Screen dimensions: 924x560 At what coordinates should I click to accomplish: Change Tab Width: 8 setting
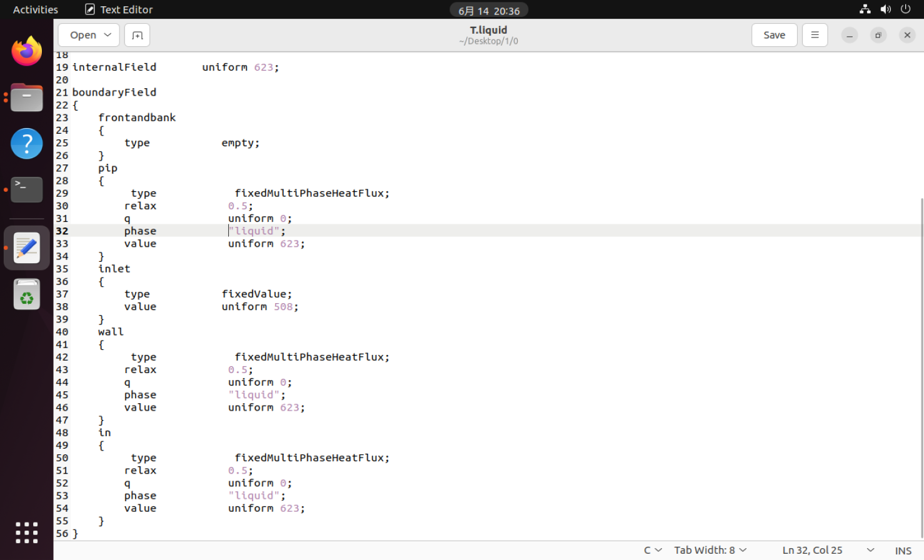click(x=710, y=550)
